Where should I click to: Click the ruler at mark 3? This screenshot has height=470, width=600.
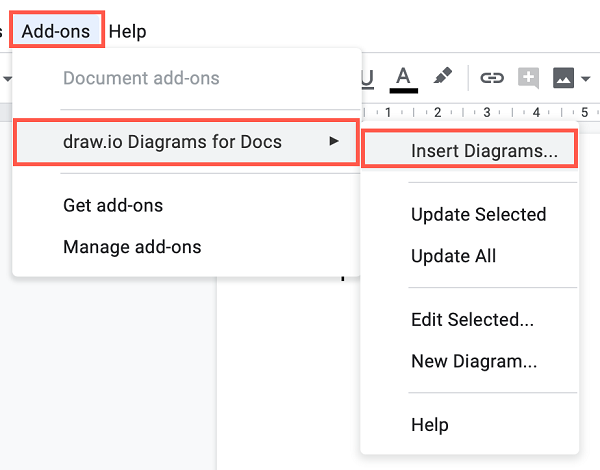pos(487,112)
